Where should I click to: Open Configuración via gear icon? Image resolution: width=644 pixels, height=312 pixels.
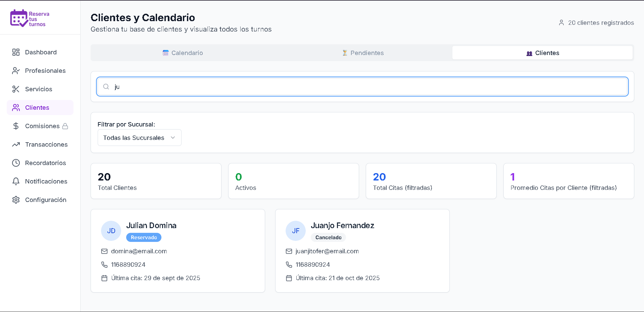16,200
